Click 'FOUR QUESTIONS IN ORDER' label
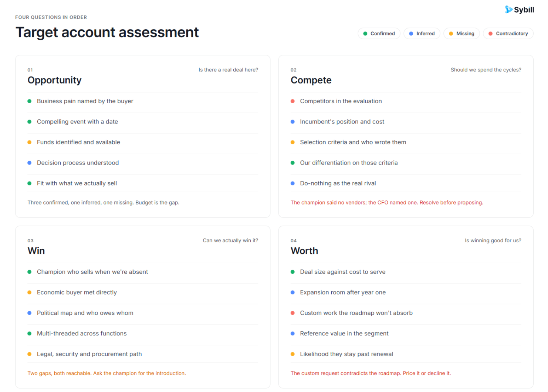The image size is (548, 392). [x=51, y=17]
